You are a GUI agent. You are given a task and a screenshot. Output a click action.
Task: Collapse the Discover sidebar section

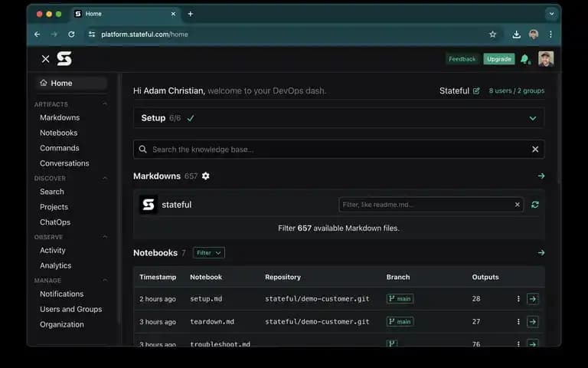pos(105,178)
